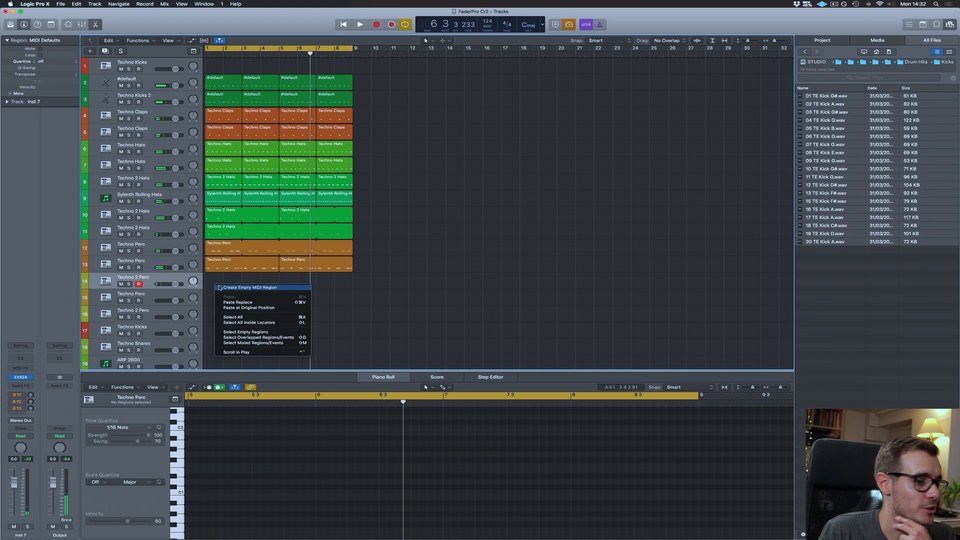The height and width of the screenshot is (540, 960).
Task: Open tracks area Edit menu
Action: (x=110, y=40)
